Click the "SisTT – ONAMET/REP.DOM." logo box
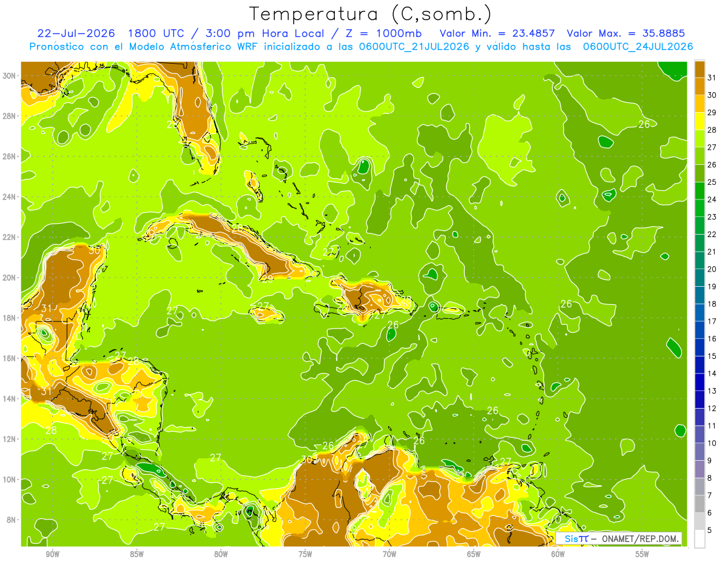Image resolution: width=728 pixels, height=562 pixels. 619,539
